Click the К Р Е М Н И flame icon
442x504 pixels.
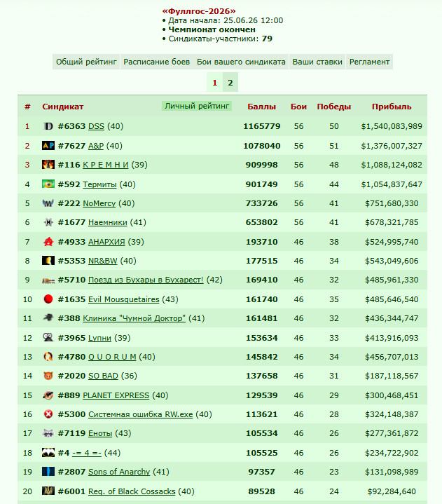(48, 165)
